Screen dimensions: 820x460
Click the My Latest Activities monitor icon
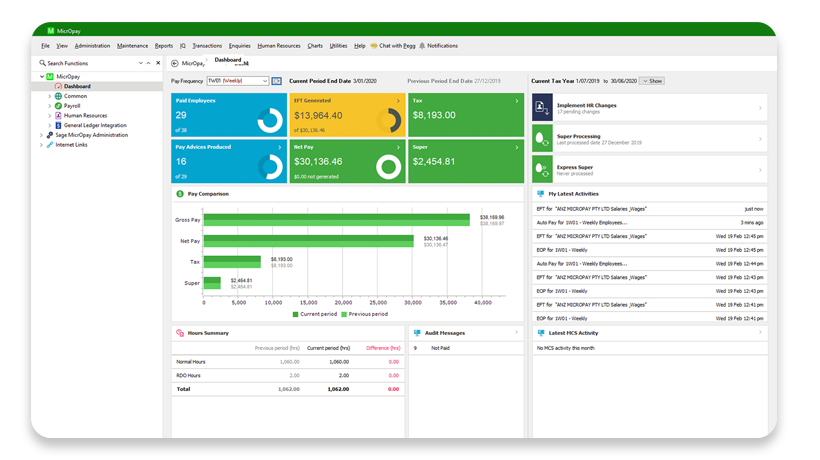click(540, 194)
